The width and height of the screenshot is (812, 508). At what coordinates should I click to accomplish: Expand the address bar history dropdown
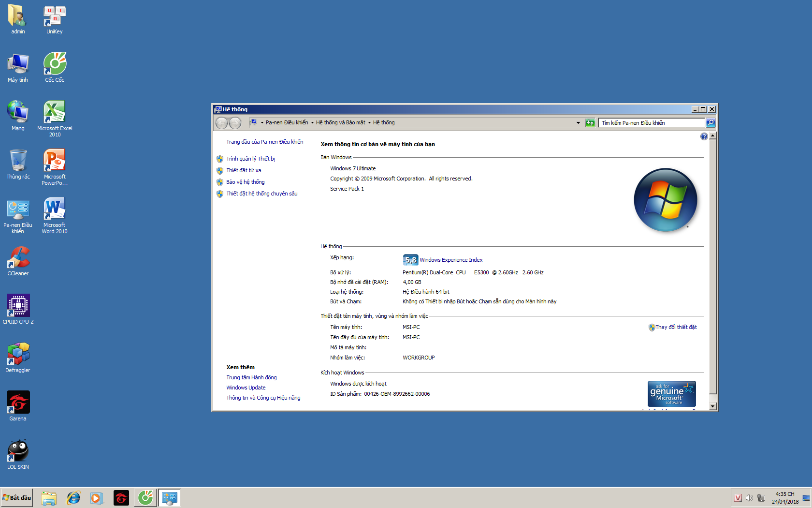pyautogui.click(x=578, y=123)
